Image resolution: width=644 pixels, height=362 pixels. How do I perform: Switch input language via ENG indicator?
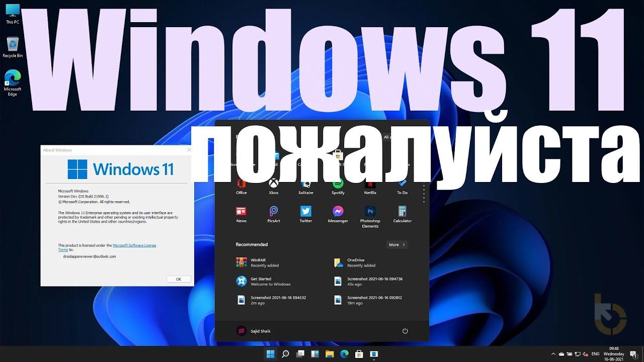595,354
